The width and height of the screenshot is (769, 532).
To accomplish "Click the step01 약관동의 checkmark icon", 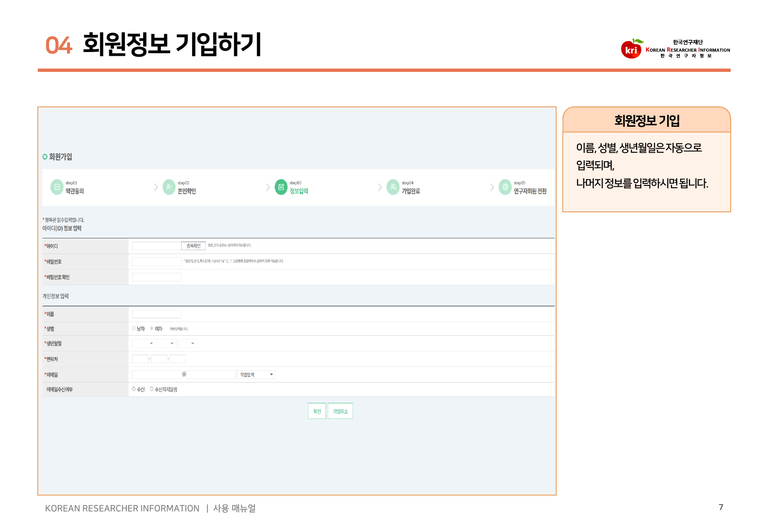I will coord(57,187).
